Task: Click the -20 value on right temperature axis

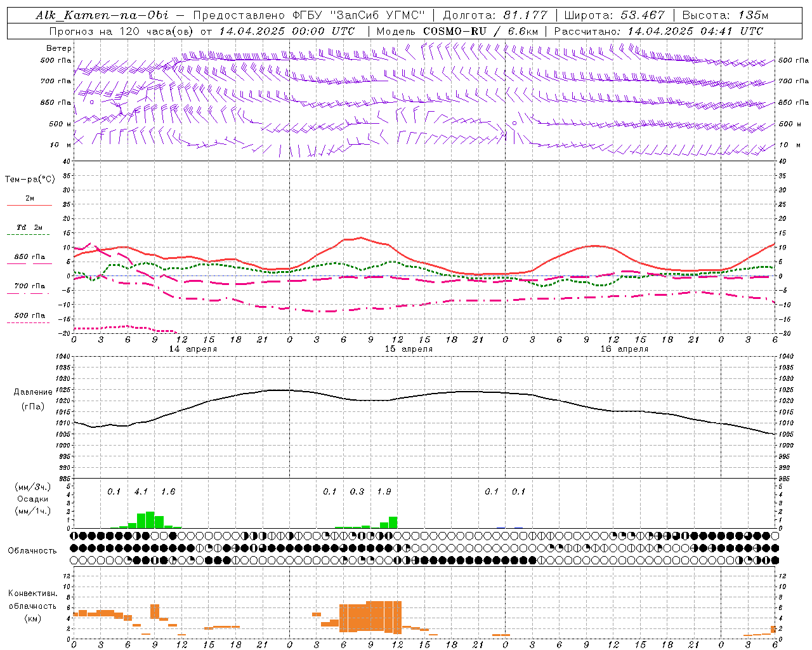Action: point(784,333)
